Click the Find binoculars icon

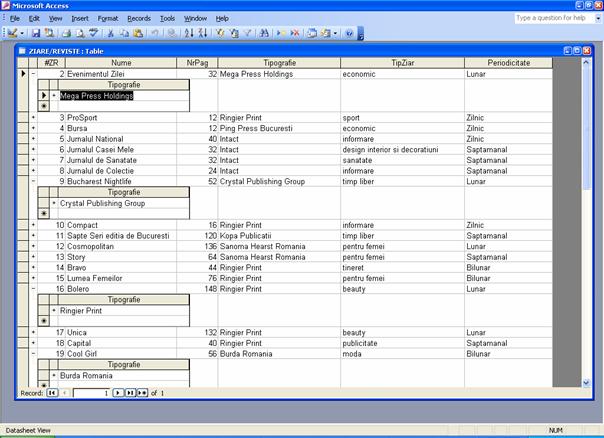pyautogui.click(x=263, y=33)
